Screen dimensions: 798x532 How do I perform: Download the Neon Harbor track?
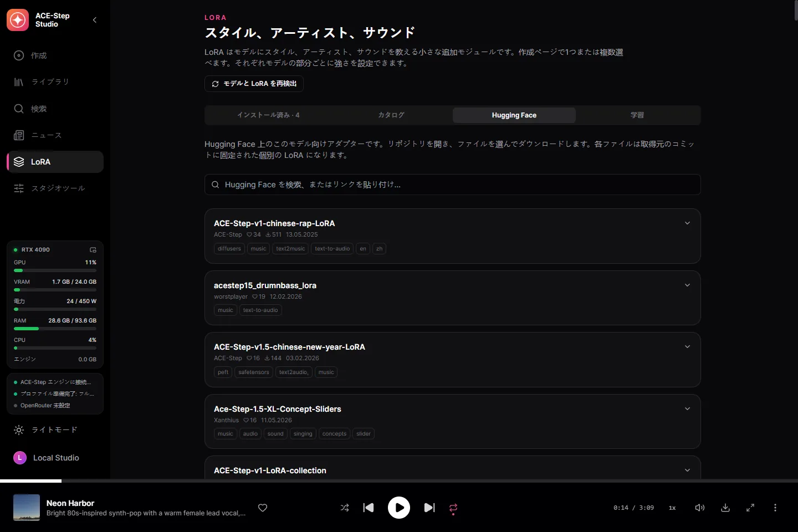tap(725, 508)
